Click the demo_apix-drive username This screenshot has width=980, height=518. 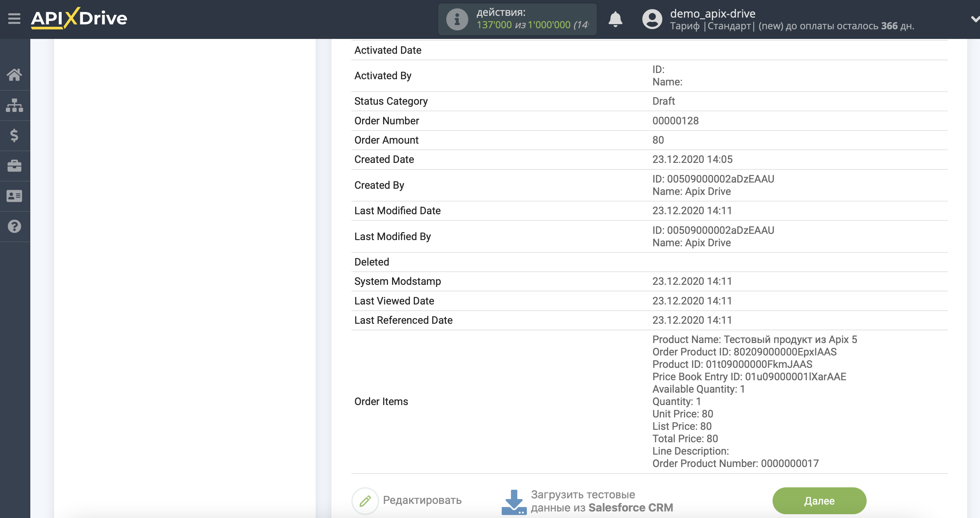click(x=713, y=13)
